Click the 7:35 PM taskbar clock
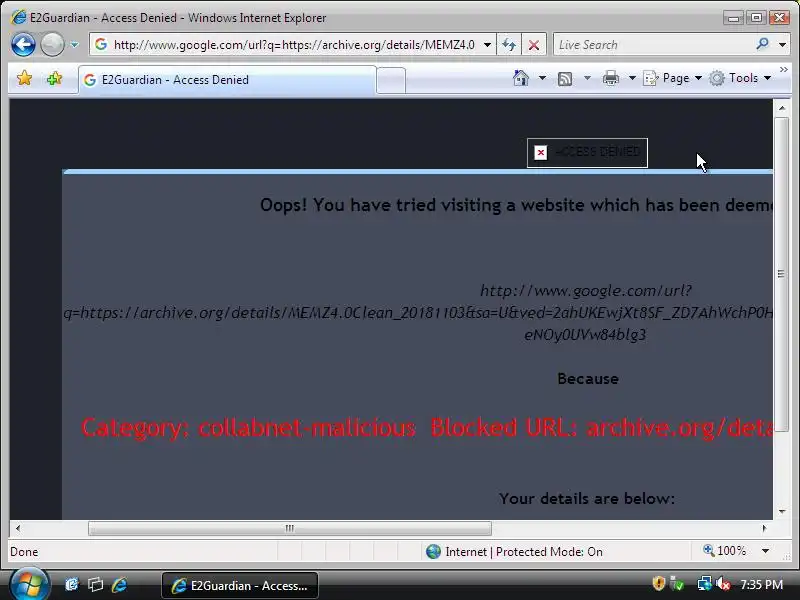 [761, 585]
